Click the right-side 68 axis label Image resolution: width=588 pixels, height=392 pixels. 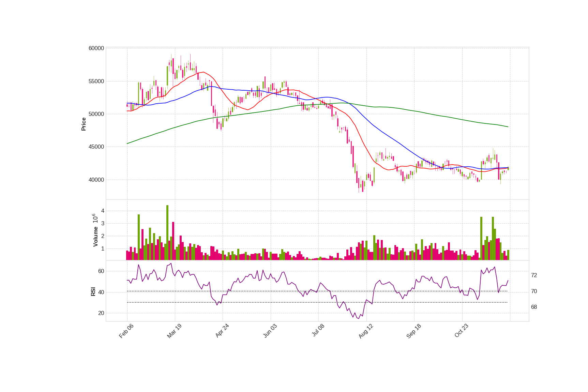tap(534, 307)
